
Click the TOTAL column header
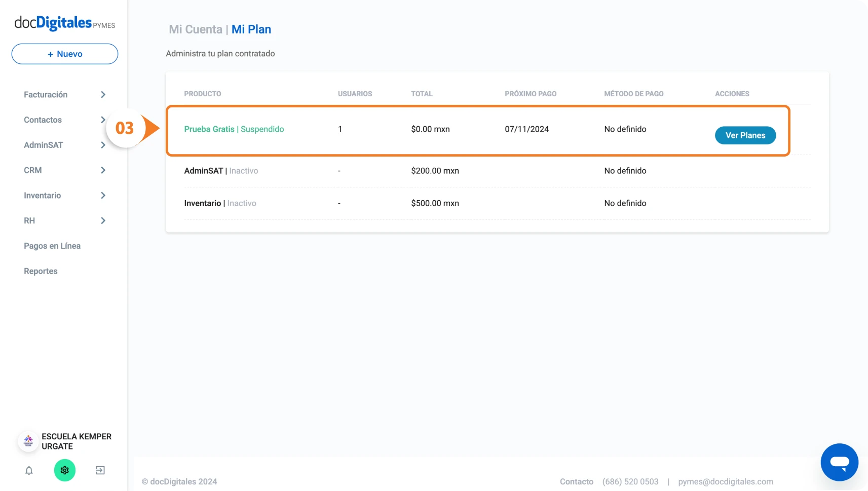(x=422, y=94)
